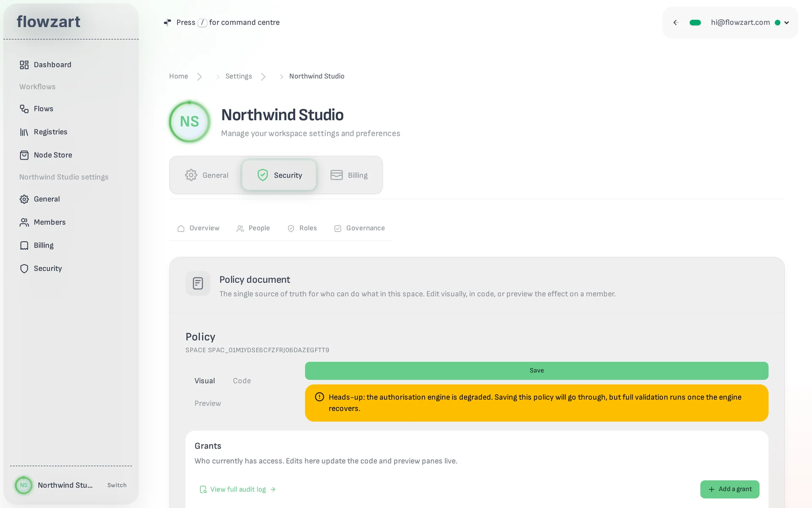This screenshot has height=508, width=812.
Task: Click Add a grant button
Action: click(x=730, y=489)
